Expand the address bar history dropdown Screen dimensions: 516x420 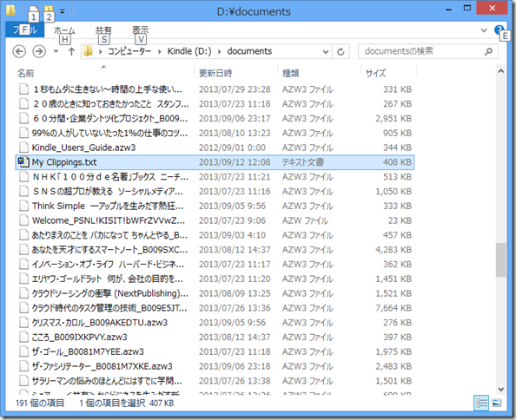[x=326, y=51]
